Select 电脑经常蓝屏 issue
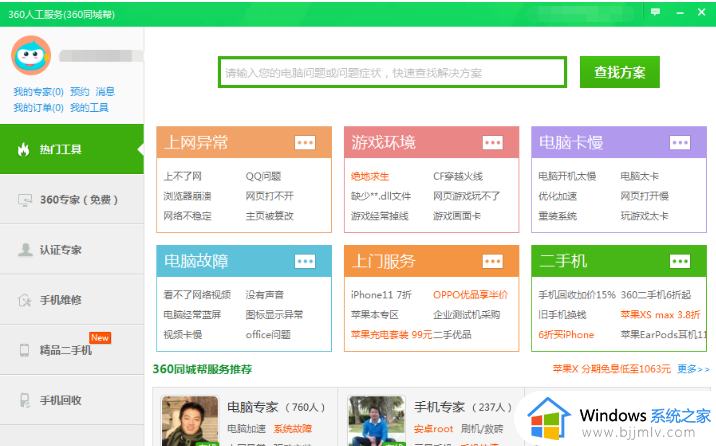716x446 pixels. coord(192,315)
